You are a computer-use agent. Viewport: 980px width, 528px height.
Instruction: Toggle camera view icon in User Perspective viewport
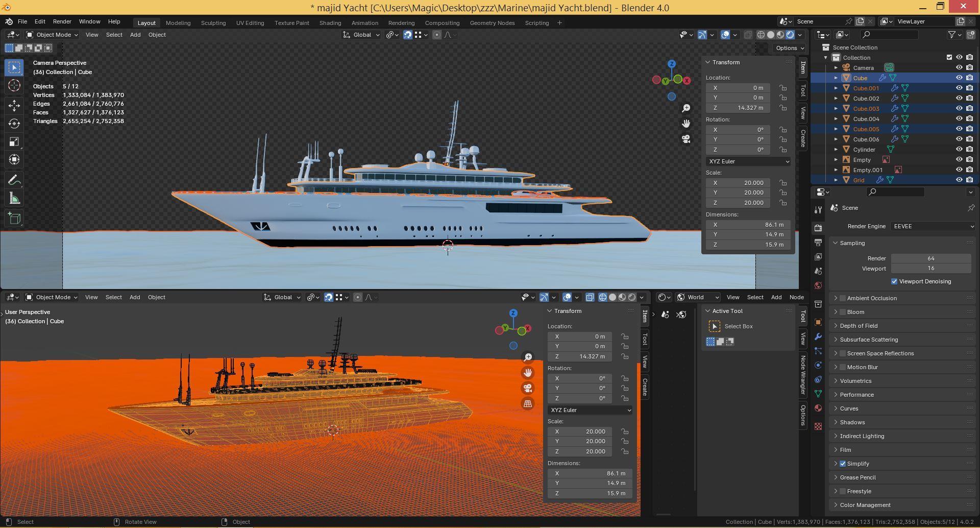[x=528, y=388]
